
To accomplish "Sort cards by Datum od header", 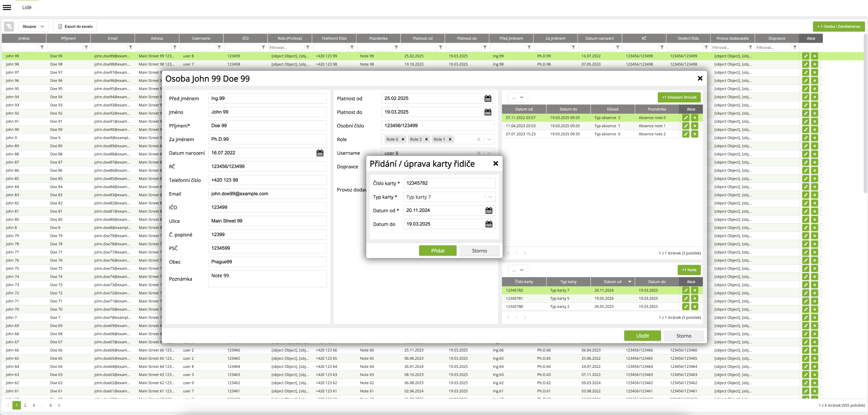I will (x=612, y=282).
